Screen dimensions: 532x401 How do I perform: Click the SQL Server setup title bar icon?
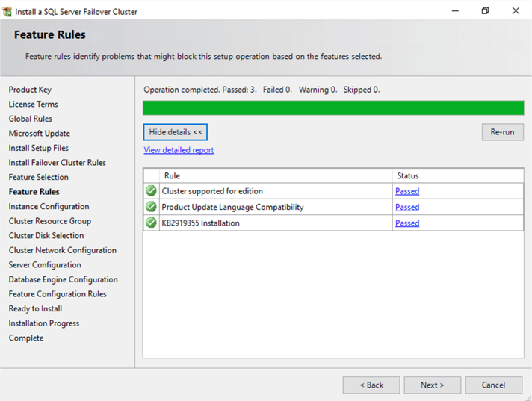[7, 11]
